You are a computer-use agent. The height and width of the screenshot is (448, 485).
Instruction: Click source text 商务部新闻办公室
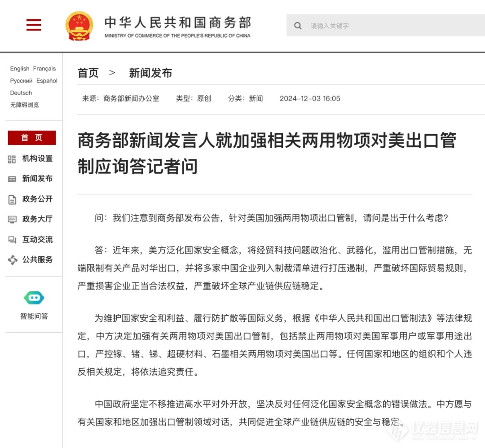click(x=131, y=98)
